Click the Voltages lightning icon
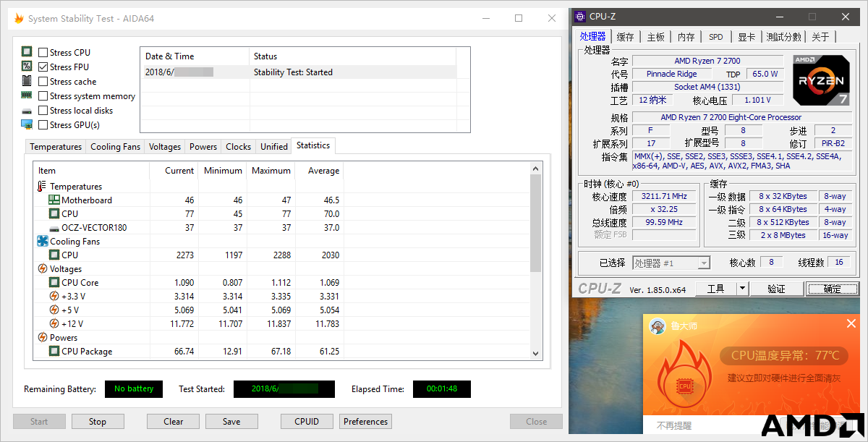 pos(42,268)
